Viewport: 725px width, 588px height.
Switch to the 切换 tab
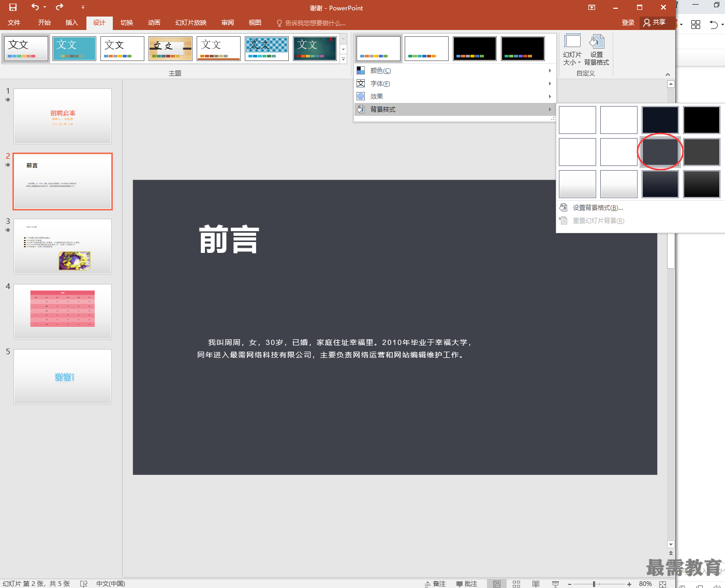click(127, 23)
